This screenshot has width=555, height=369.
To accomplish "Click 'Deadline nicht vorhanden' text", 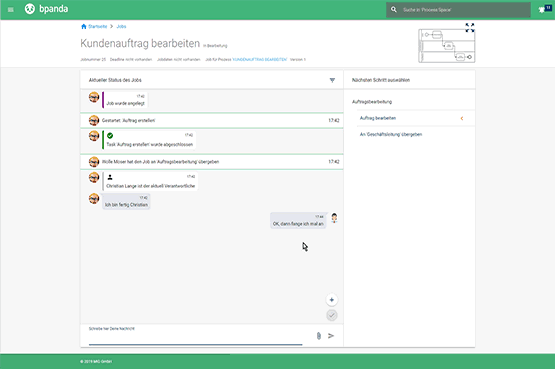I will point(131,59).
